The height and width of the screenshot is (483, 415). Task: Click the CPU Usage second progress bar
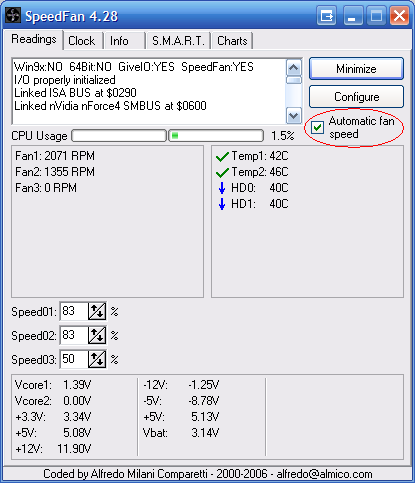pyautogui.click(x=216, y=136)
